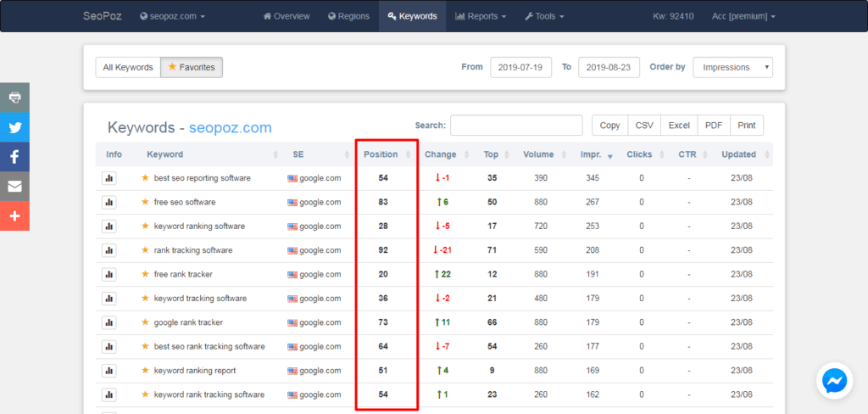Unfavorite star for best seo rank tracking software
This screenshot has height=414, width=868.
[x=146, y=346]
